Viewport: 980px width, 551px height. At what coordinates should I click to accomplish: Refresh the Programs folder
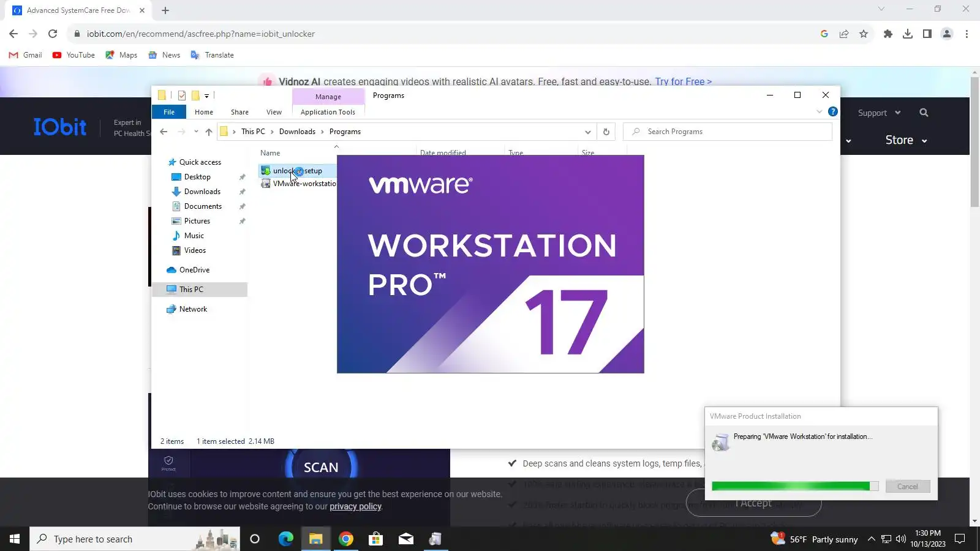tap(606, 132)
